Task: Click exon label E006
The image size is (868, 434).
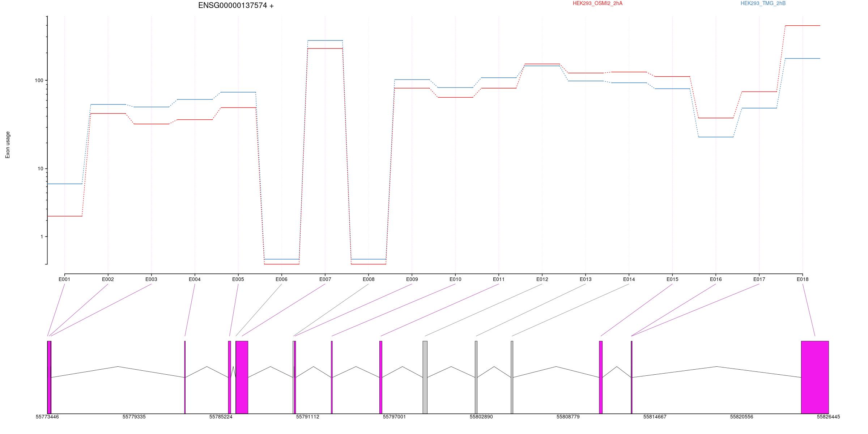Action: click(x=281, y=279)
